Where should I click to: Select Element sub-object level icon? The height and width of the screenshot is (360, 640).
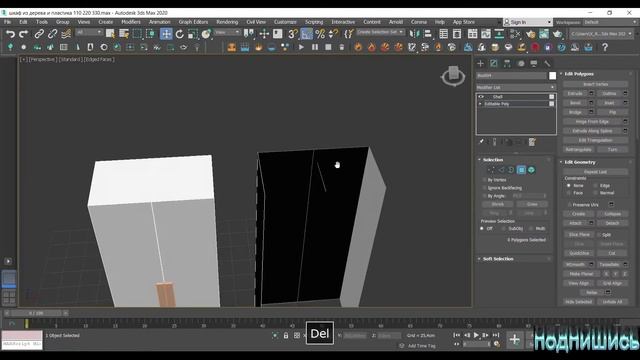[531, 170]
